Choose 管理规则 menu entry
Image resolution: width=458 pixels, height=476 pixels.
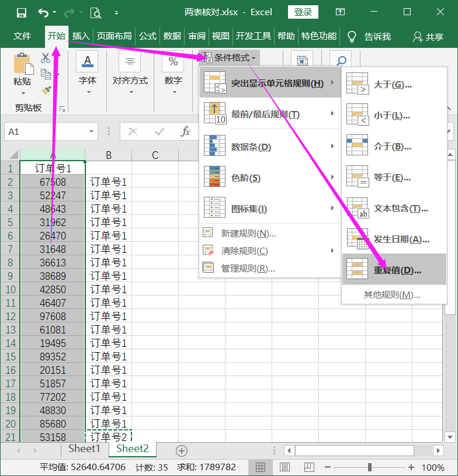tap(270, 268)
